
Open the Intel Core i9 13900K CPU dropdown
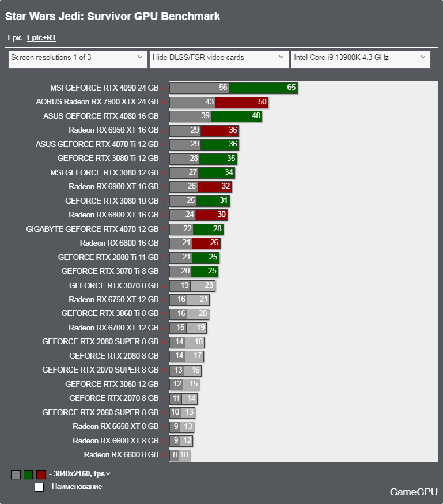click(x=361, y=59)
